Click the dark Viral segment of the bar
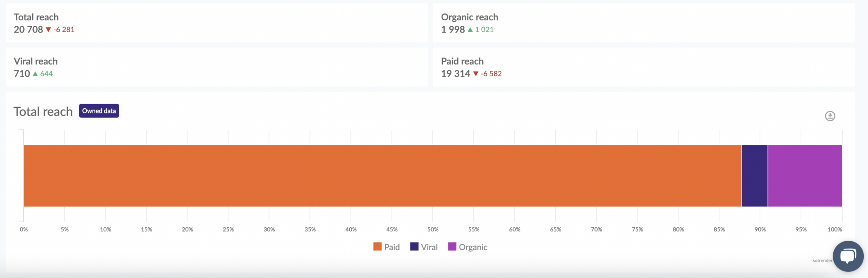The width and height of the screenshot is (868, 278). tap(754, 176)
